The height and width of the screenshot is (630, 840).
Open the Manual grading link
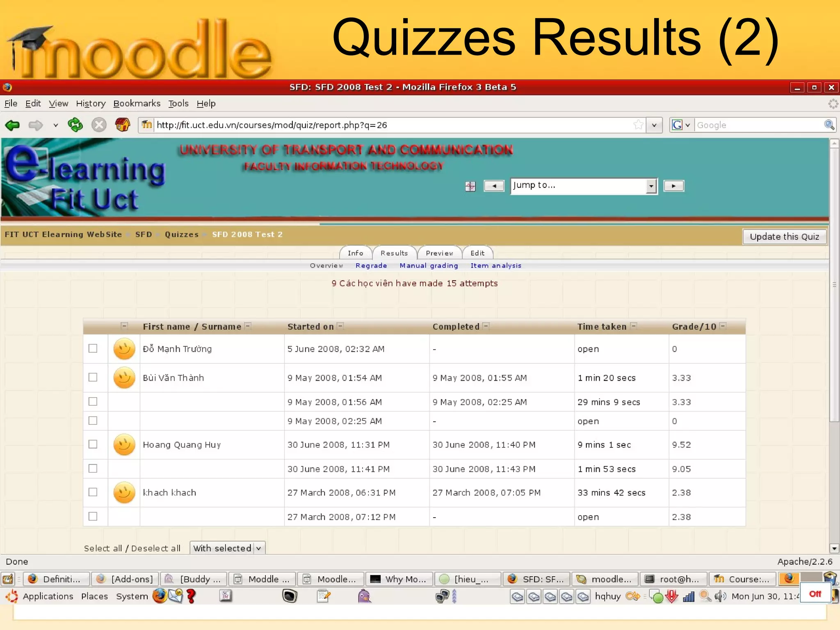coord(429,265)
